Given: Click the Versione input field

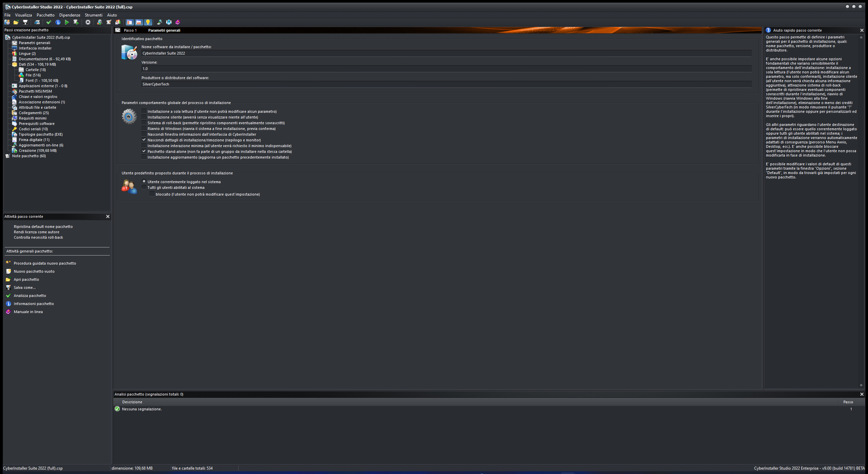Looking at the screenshot, I should (x=446, y=69).
